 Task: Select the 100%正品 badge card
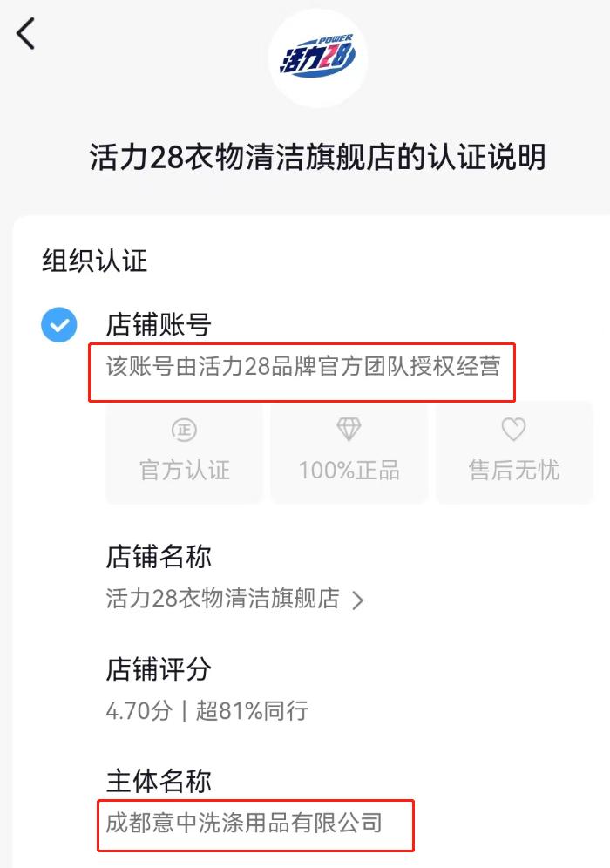coord(349,453)
